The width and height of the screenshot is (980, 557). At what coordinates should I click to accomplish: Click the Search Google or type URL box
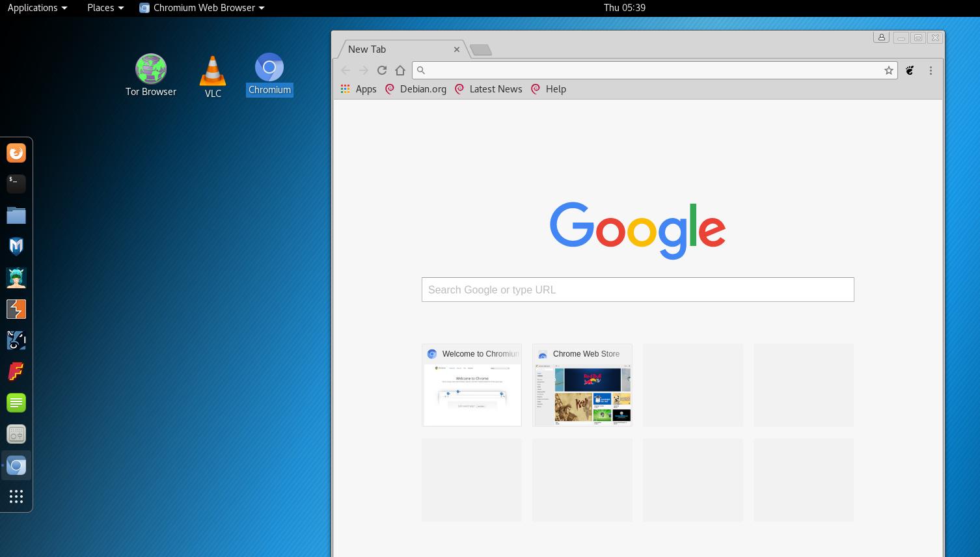pos(638,290)
